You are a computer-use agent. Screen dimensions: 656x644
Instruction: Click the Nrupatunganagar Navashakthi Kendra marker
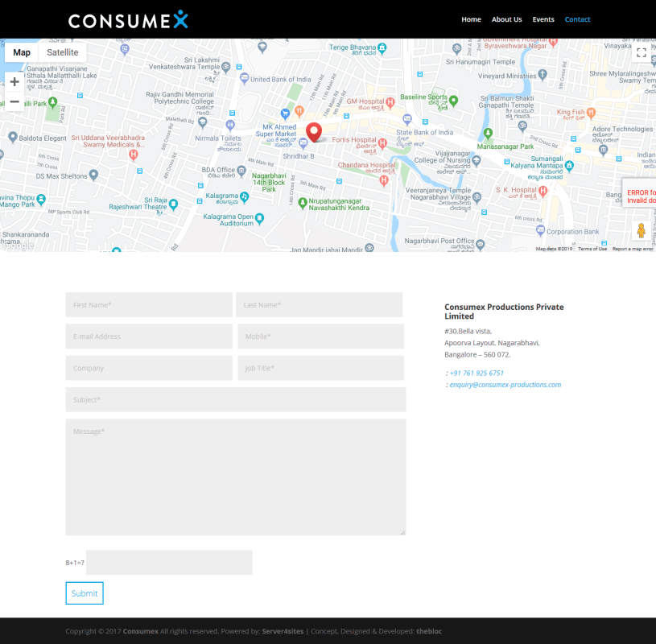tap(303, 203)
